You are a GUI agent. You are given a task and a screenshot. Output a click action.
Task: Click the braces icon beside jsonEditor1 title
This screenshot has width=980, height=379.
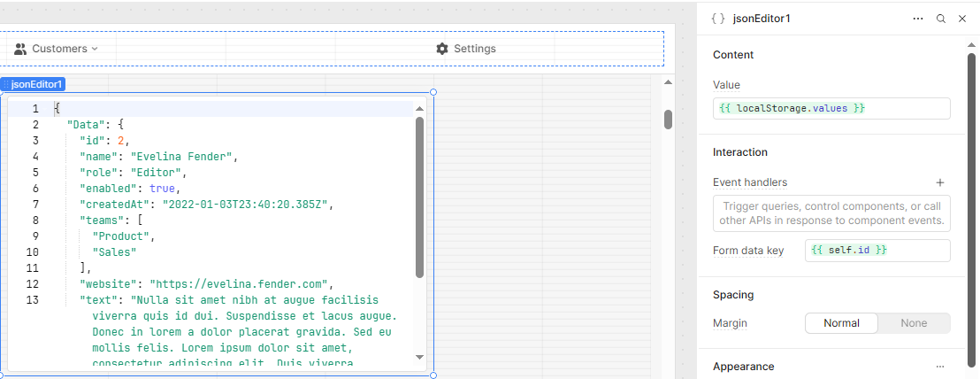tap(718, 18)
